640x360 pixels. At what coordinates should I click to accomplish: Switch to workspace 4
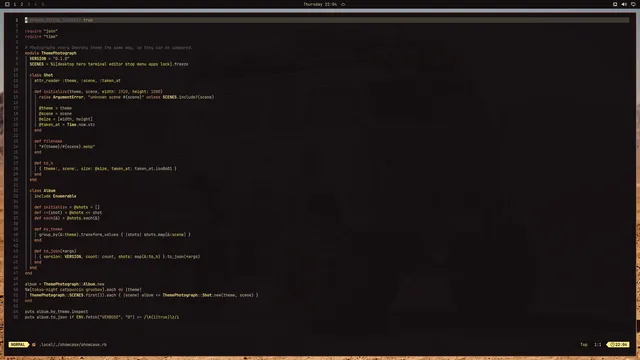tap(36, 4)
